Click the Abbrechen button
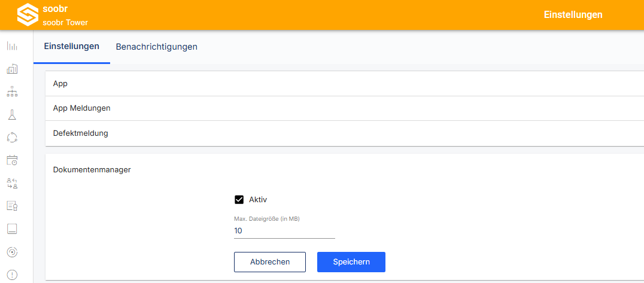644x283 pixels. click(270, 262)
